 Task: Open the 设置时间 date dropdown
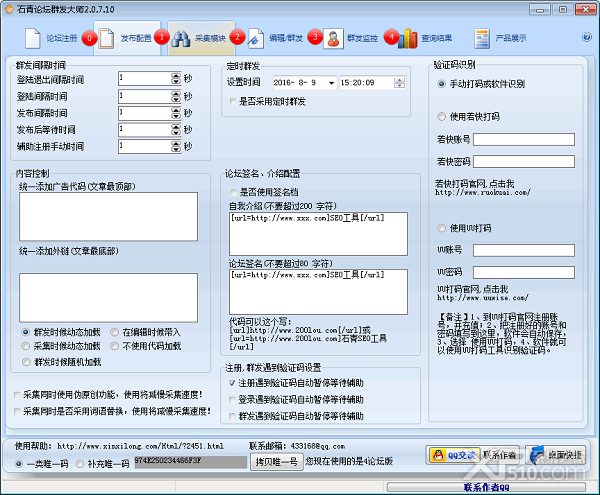point(331,83)
